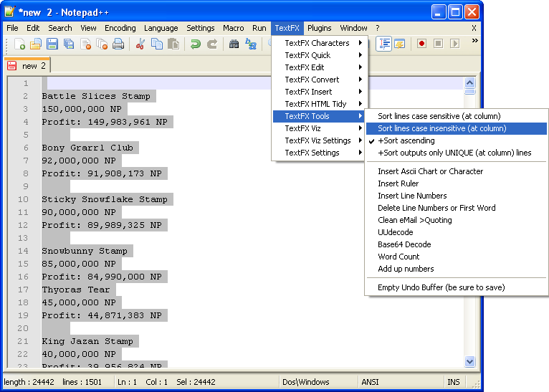Expand TextFX Insert submenu
The image size is (549, 392).
click(320, 92)
